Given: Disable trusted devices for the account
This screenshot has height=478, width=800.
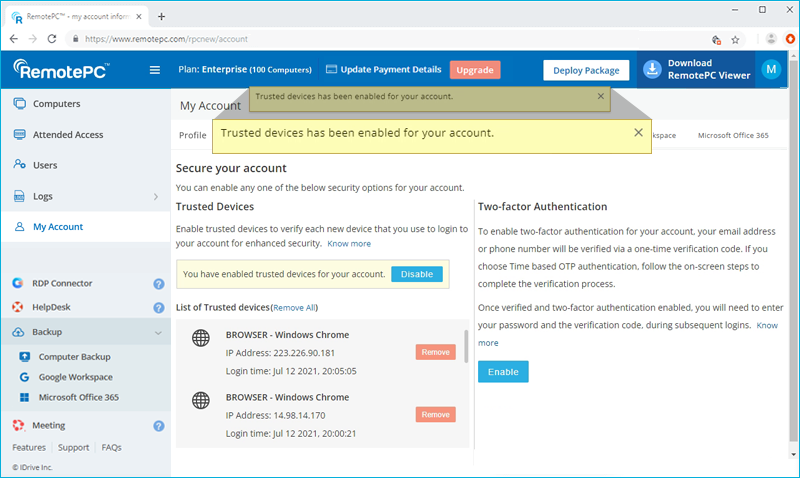Looking at the screenshot, I should tap(416, 274).
